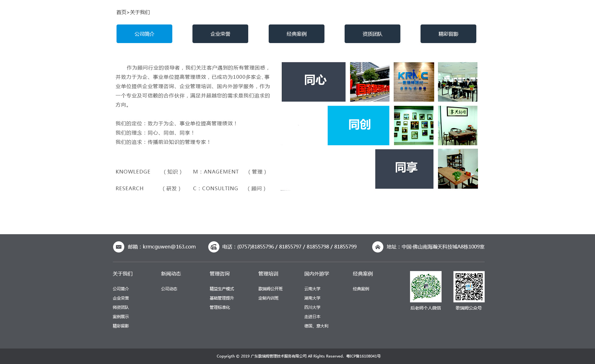
Task: Open the 同心 dark tile
Action: point(313,82)
